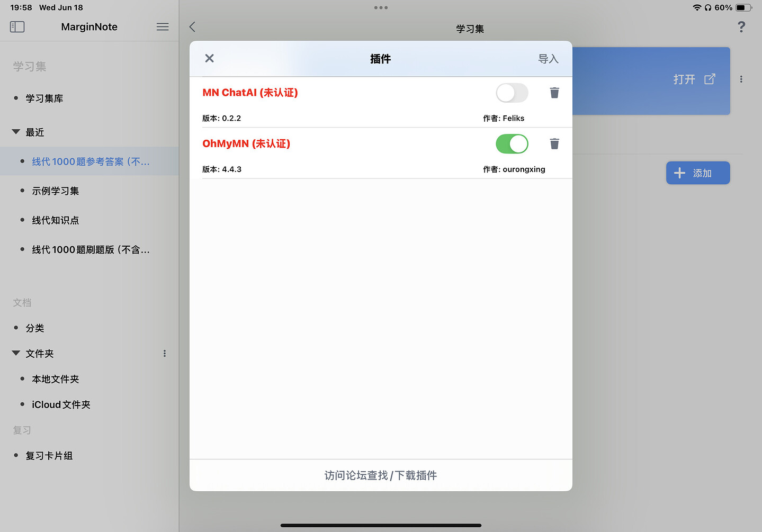Open the help question mark
Image resolution: width=762 pixels, height=532 pixels.
(x=741, y=27)
